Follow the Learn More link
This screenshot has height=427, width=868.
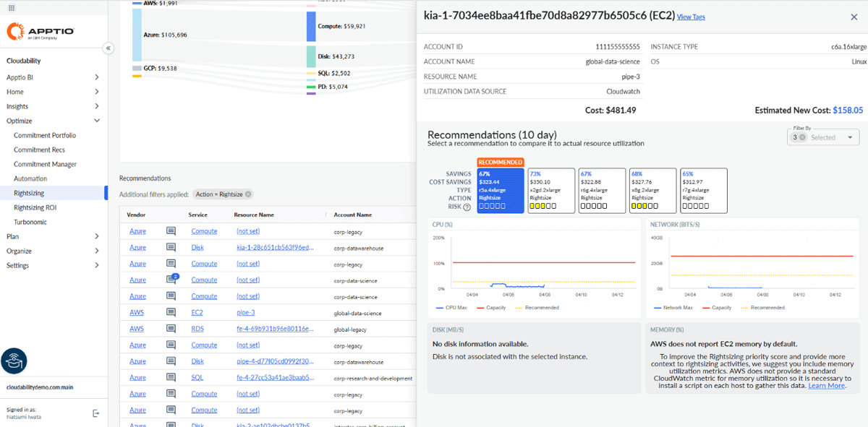click(827, 386)
